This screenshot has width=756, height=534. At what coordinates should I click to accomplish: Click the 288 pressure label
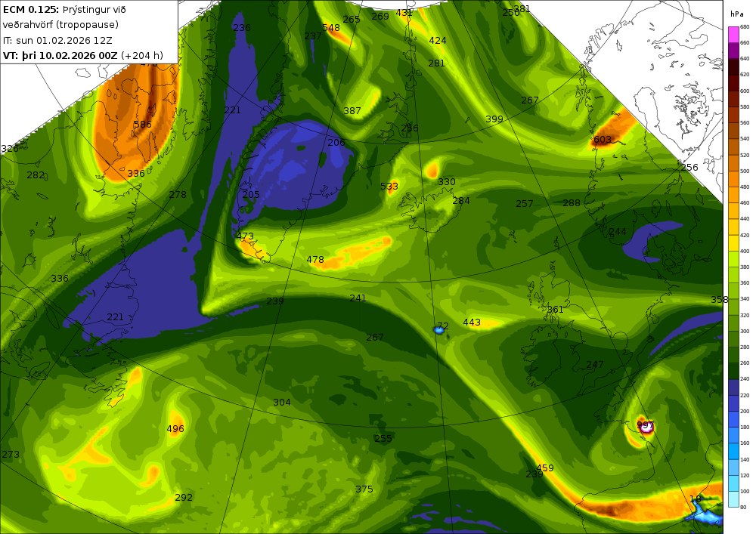[x=572, y=203]
